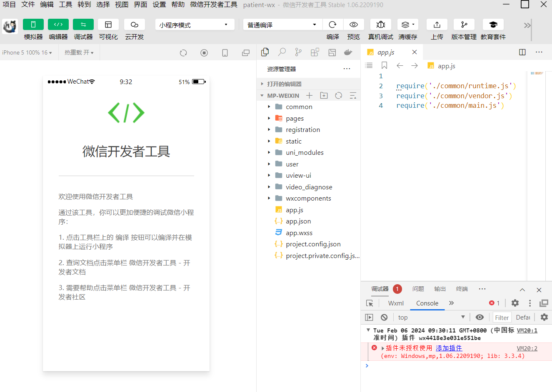Close the app.js editor tab

[x=415, y=52]
